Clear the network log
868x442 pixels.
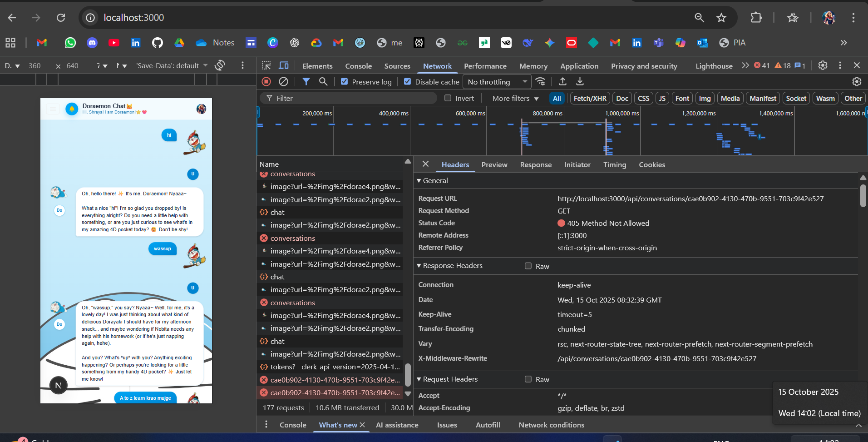click(284, 82)
